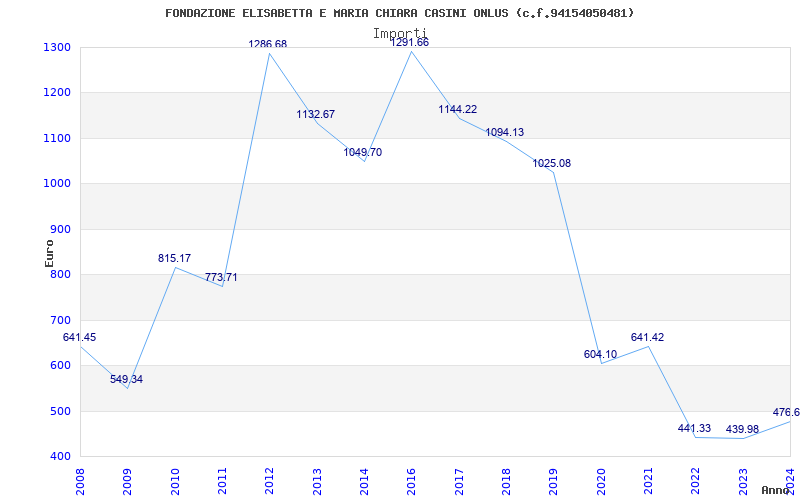Click the x-axis year 2019
Image resolution: width=800 pixels, height=500 pixels.
(554, 482)
